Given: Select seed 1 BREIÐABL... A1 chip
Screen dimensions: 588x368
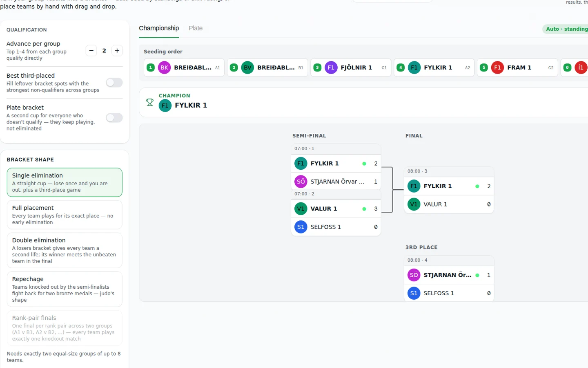Looking at the screenshot, I should [x=184, y=67].
